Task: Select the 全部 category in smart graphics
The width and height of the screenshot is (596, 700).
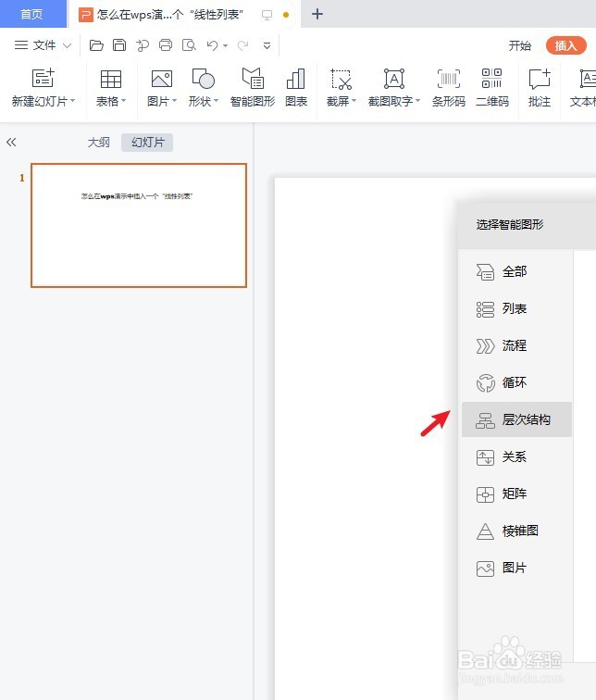Action: tap(516, 271)
